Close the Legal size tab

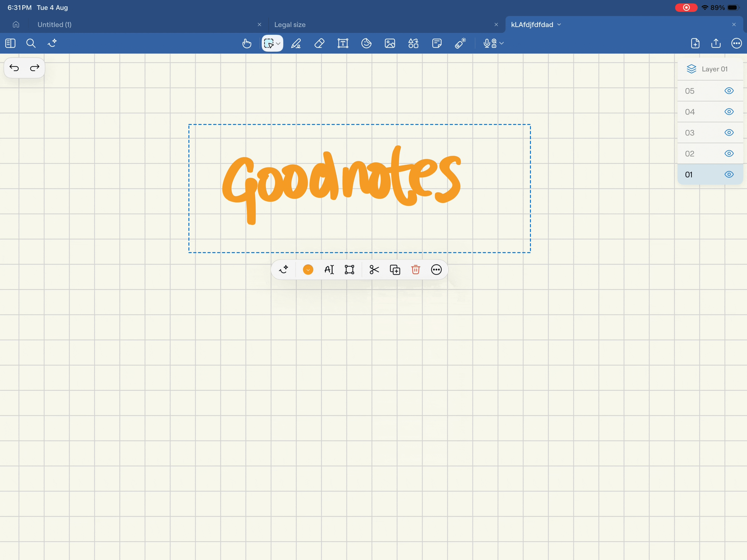click(x=496, y=24)
